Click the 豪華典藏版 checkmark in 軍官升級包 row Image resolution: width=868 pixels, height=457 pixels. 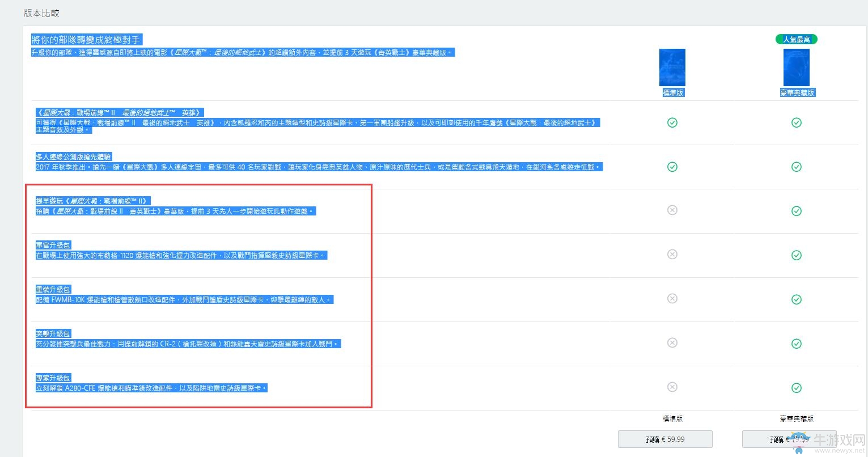coord(796,255)
